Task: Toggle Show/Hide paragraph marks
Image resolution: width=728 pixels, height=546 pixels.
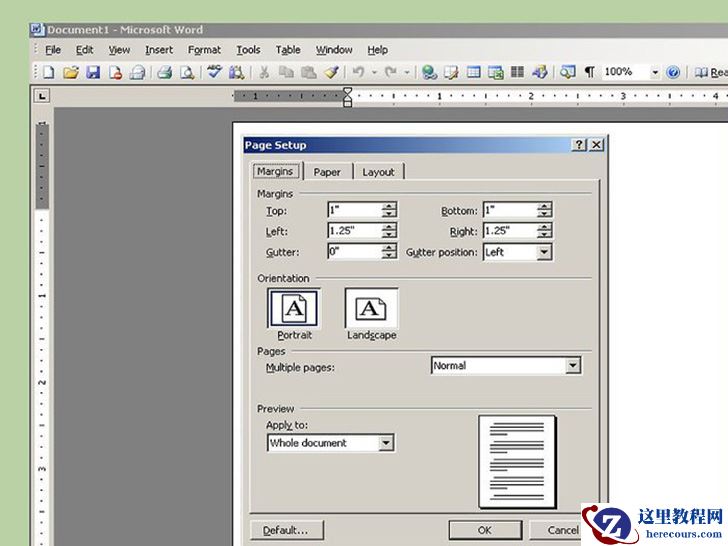Action: [x=590, y=72]
